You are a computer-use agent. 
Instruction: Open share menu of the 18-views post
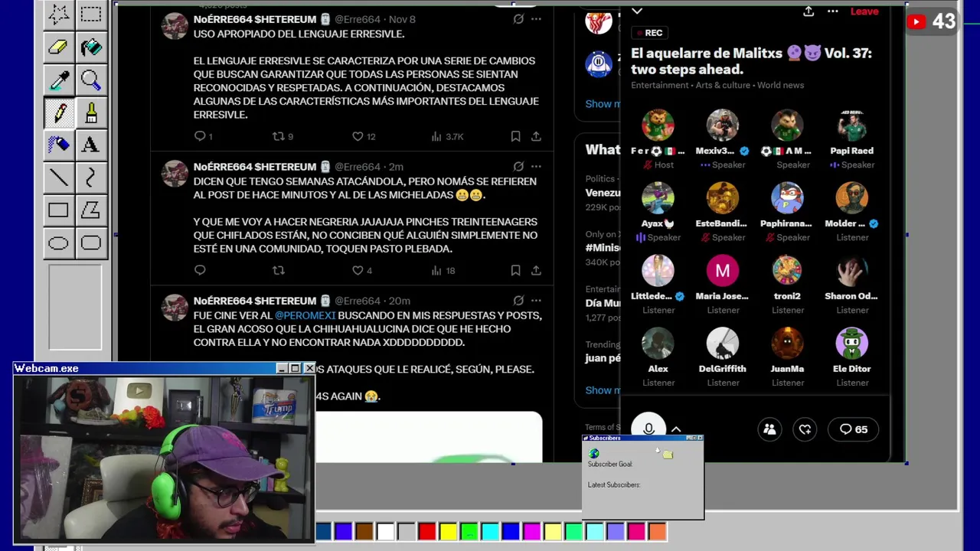[536, 270]
